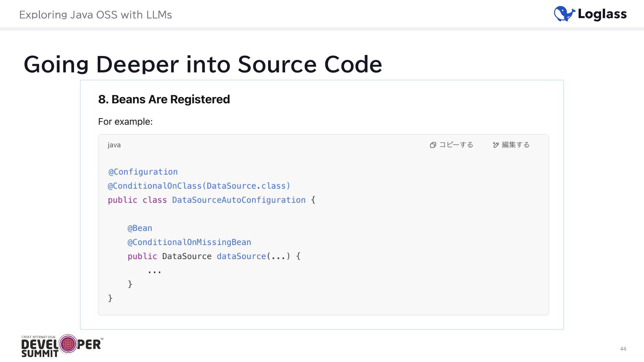Click the @ConditionalOnClass(DataSource.class) annotation
This screenshot has height=362, width=644.
tap(199, 186)
